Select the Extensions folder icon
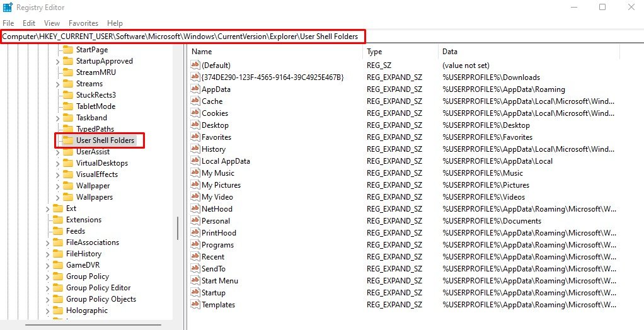644x330 pixels. pyautogui.click(x=58, y=220)
